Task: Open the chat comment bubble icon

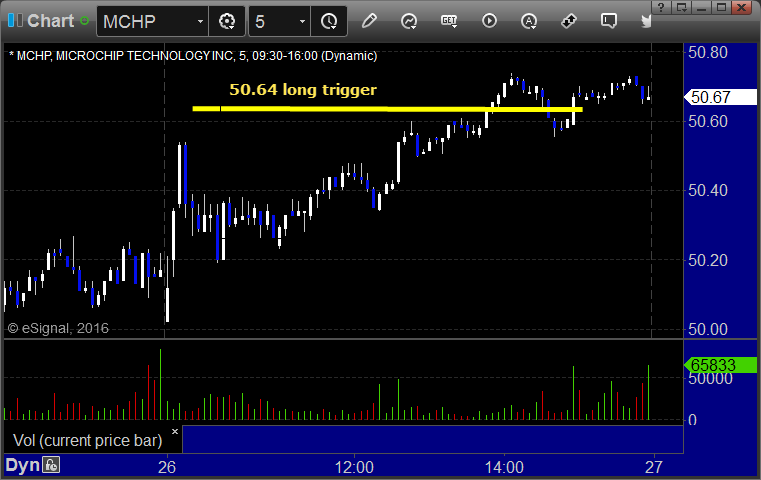Action: pos(609,21)
